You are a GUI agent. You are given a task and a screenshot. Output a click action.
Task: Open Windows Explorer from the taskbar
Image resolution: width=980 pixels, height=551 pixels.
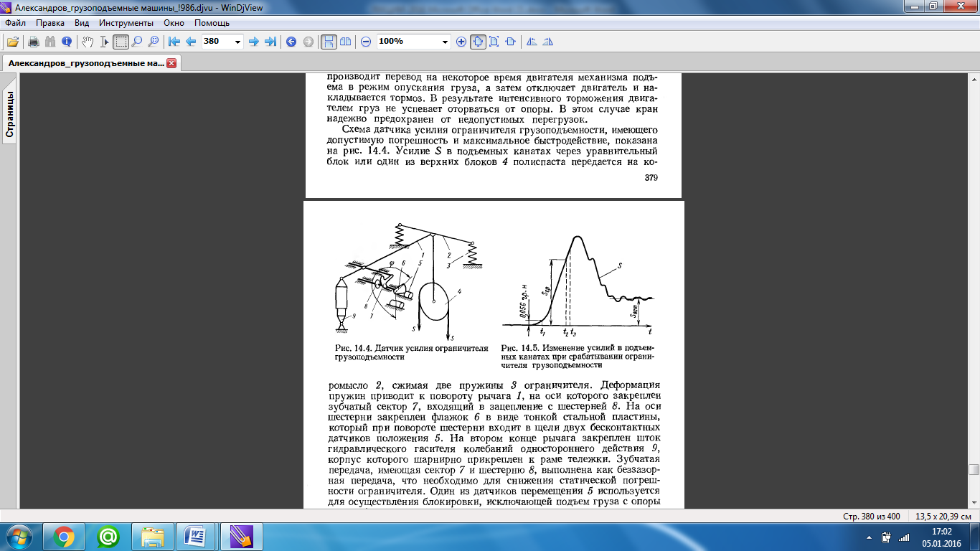(153, 536)
